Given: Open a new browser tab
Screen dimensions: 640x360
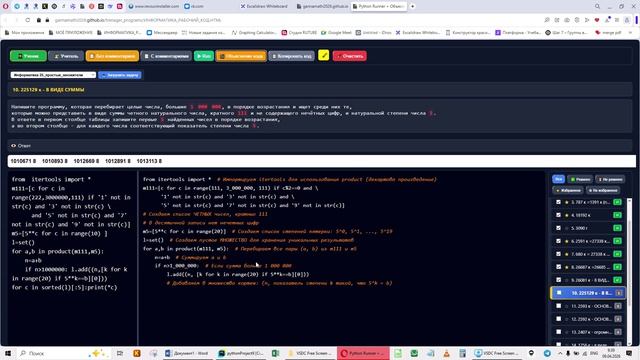Looking at the screenshot, I should pos(412,7).
